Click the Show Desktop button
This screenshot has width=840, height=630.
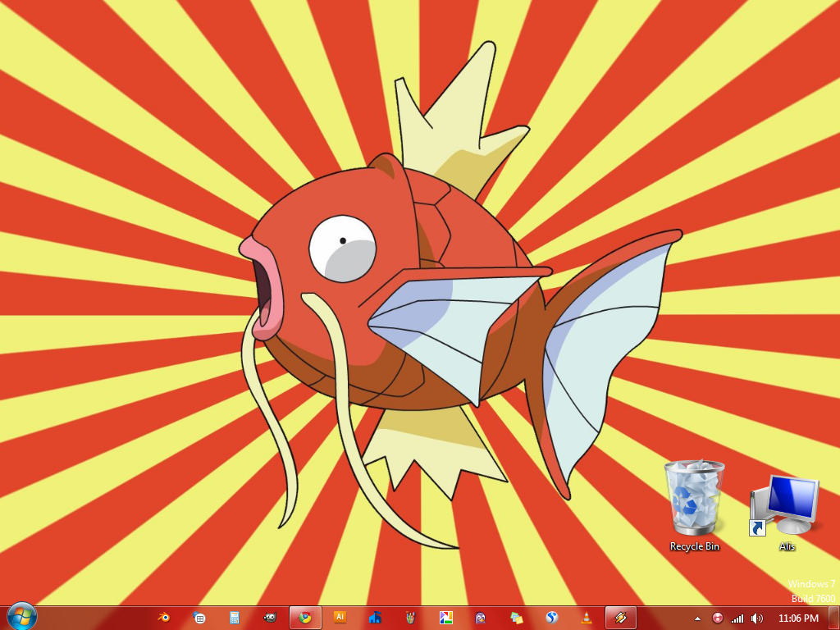[x=834, y=619]
